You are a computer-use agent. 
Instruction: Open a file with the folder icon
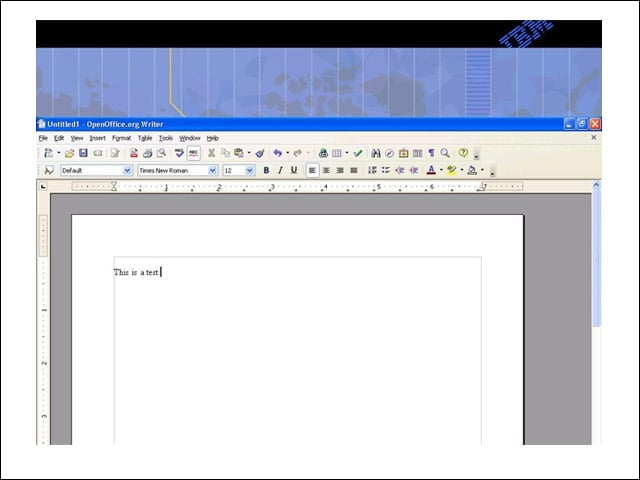tap(69, 153)
